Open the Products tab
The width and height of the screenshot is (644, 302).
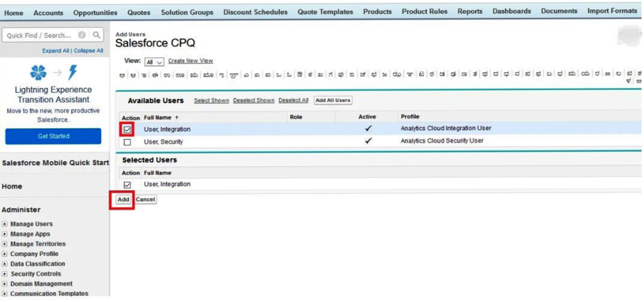pyautogui.click(x=377, y=11)
